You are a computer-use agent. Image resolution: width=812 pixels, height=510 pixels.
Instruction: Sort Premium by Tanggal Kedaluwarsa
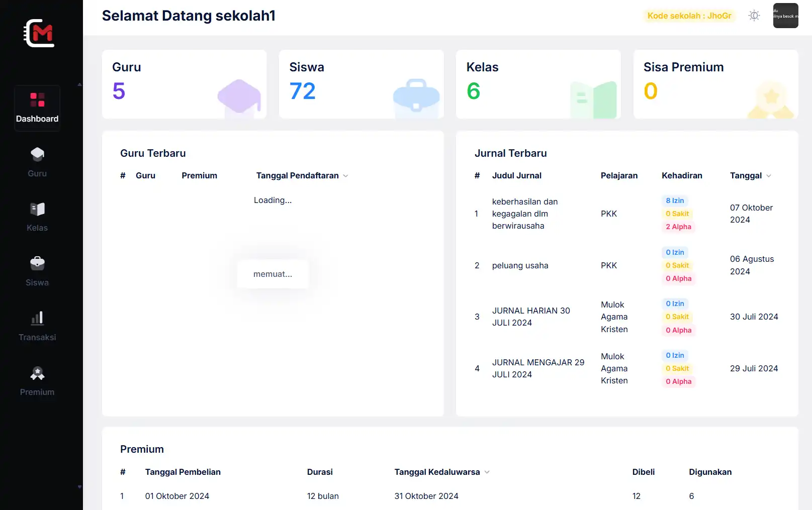441,472
